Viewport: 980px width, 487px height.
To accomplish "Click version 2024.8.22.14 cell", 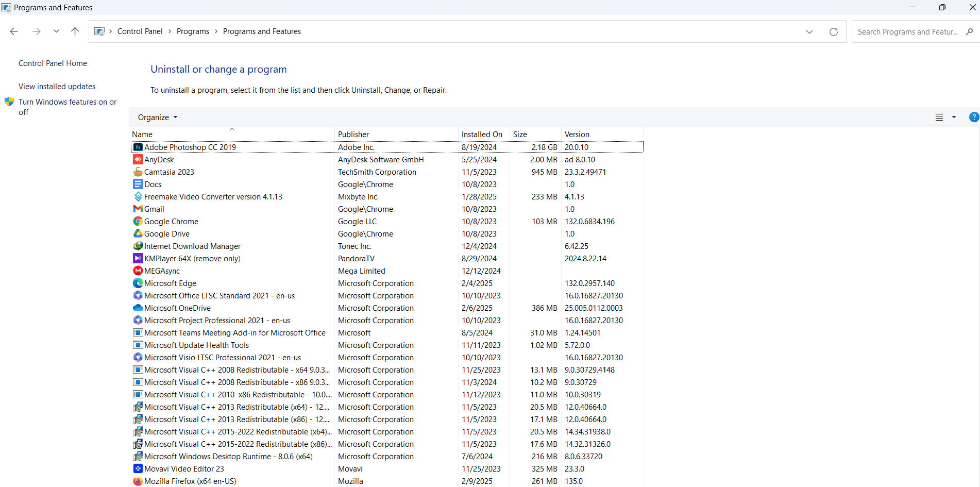I will 585,259.
